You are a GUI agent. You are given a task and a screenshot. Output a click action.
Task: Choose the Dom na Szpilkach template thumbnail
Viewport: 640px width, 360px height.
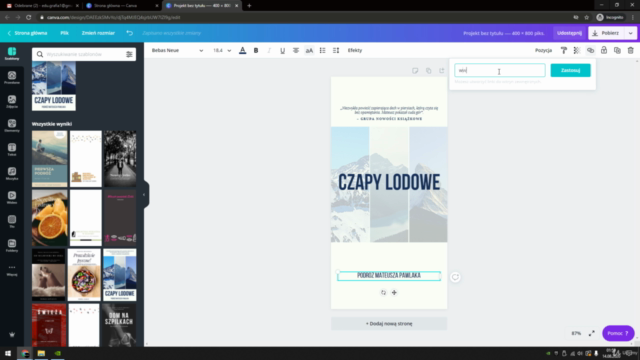(120, 325)
